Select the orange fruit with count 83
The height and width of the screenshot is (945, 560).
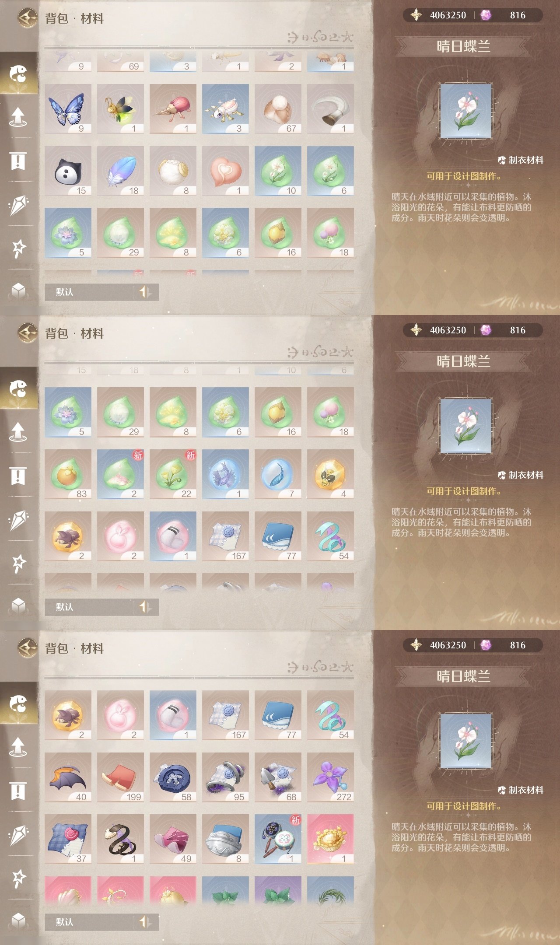point(68,474)
